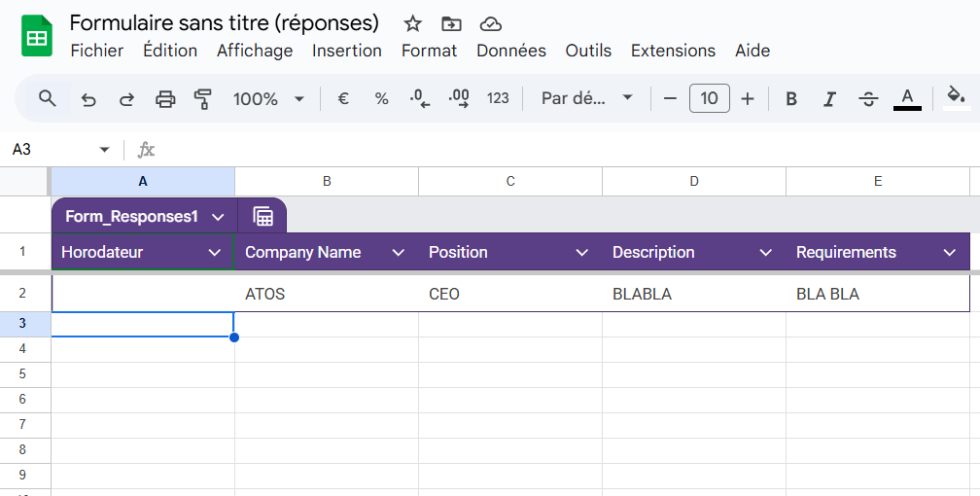Screen dimensions: 980x496
Task: Open the fill color picker
Action: pos(956,98)
